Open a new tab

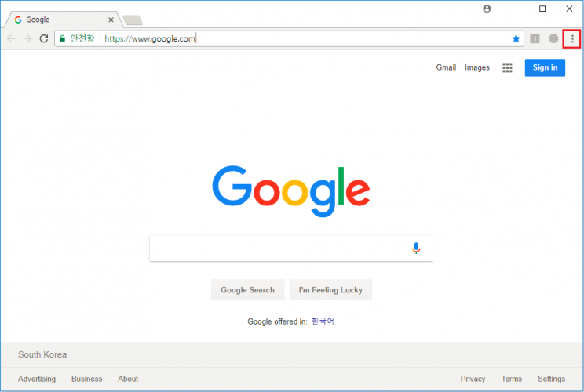click(133, 20)
